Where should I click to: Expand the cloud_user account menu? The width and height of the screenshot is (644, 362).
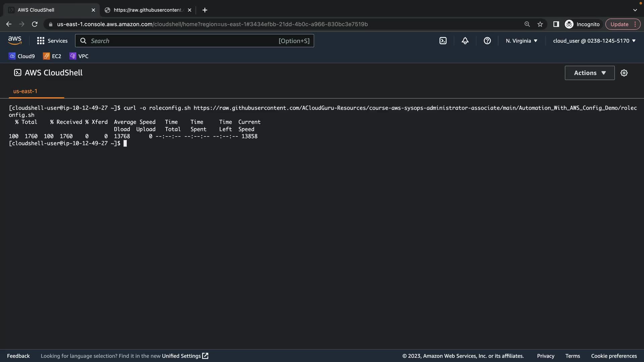[x=594, y=41]
